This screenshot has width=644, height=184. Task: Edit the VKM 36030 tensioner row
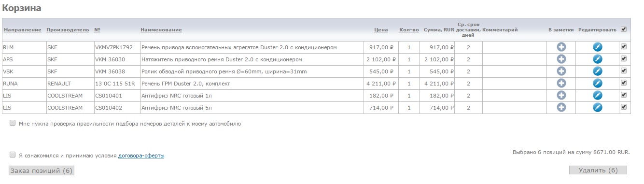click(x=597, y=59)
